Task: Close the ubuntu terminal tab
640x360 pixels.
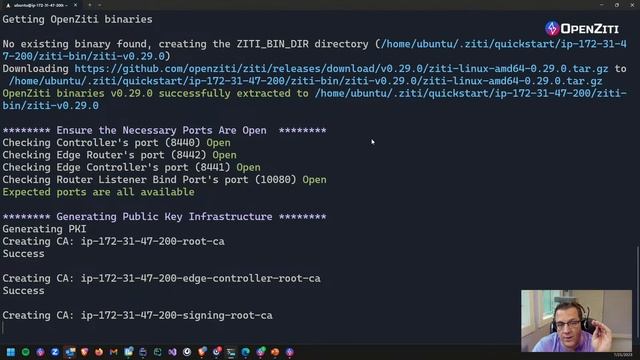Action: (76, 5)
